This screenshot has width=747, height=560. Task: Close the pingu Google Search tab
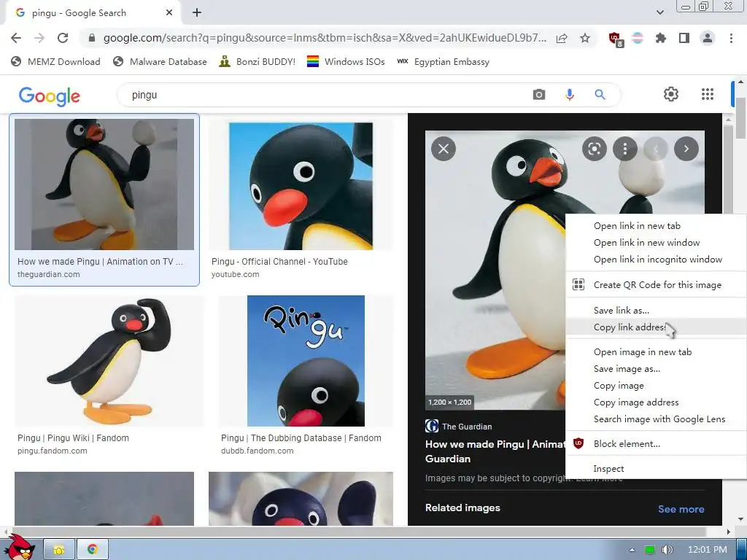169,13
